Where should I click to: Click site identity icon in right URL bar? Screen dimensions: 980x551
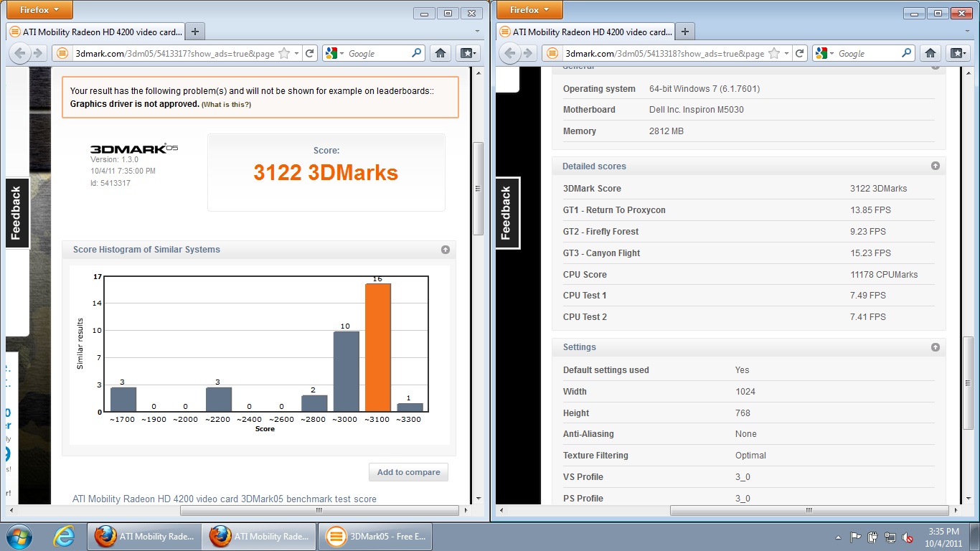point(552,53)
